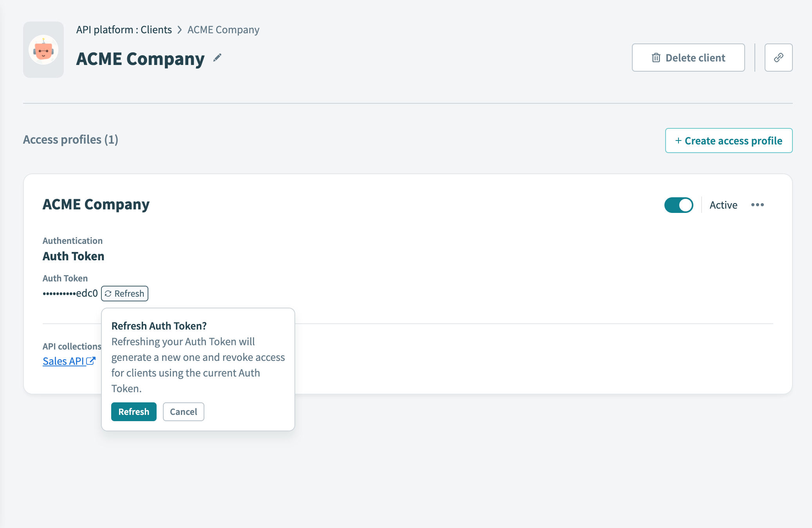Click the plus icon on Create access profile
Screen dimensions: 812x528
coord(678,141)
